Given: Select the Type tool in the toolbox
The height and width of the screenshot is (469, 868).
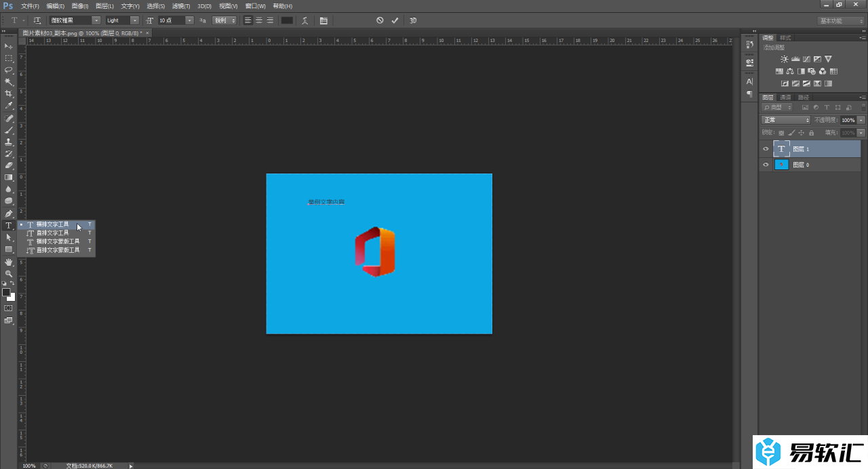Looking at the screenshot, I should click(x=9, y=226).
